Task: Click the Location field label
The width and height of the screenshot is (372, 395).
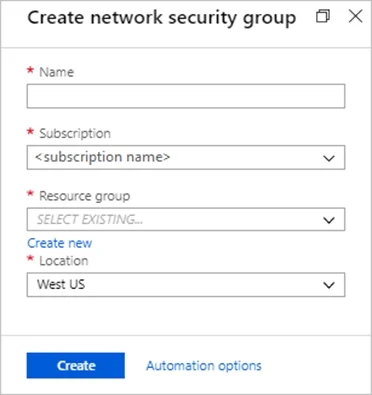Action: pyautogui.click(x=64, y=261)
